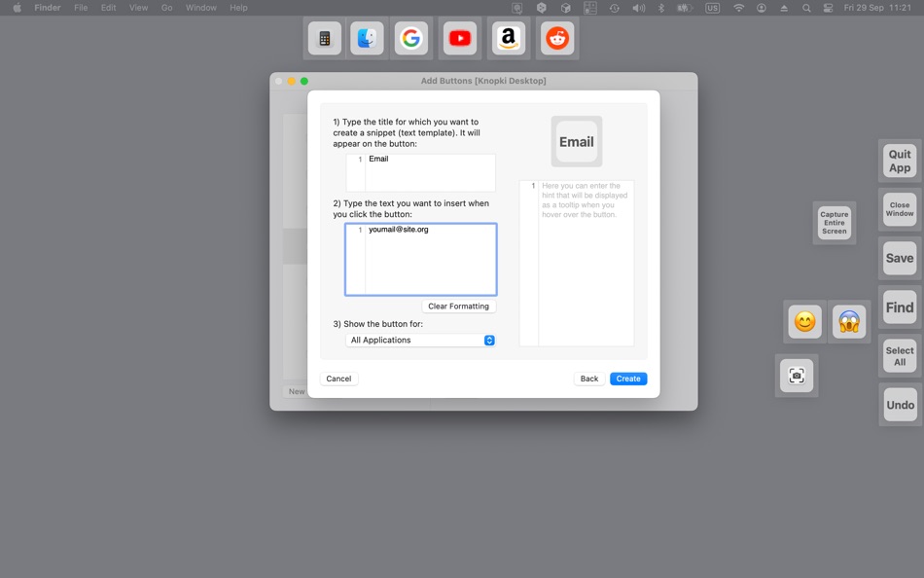924x578 pixels.
Task: Insert the smiling face emoji button
Action: click(805, 321)
